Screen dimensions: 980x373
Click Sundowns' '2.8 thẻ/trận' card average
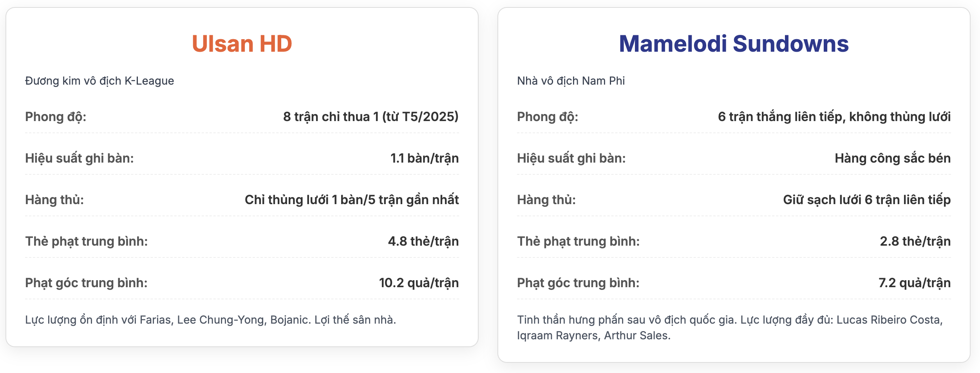pos(915,241)
